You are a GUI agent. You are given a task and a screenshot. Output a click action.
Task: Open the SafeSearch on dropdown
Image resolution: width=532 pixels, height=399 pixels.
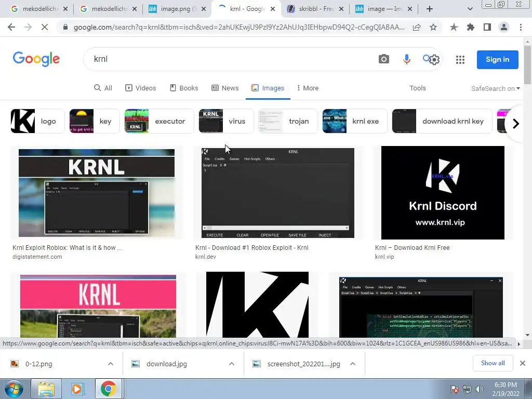(495, 88)
